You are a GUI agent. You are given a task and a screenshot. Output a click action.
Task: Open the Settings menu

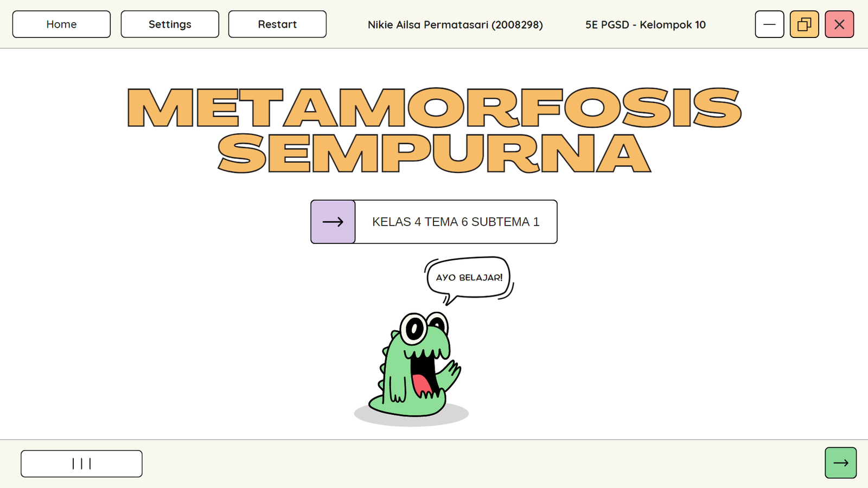(x=170, y=24)
